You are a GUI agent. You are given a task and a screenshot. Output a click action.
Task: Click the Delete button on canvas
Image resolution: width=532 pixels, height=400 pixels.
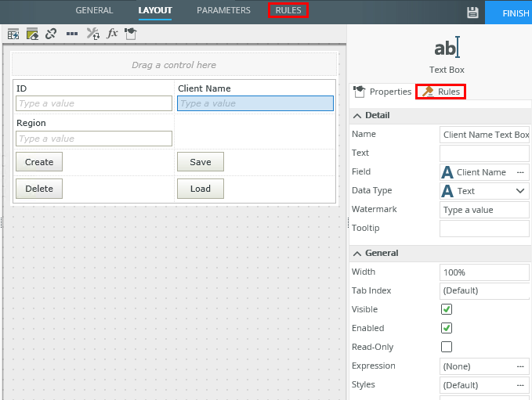pos(39,189)
